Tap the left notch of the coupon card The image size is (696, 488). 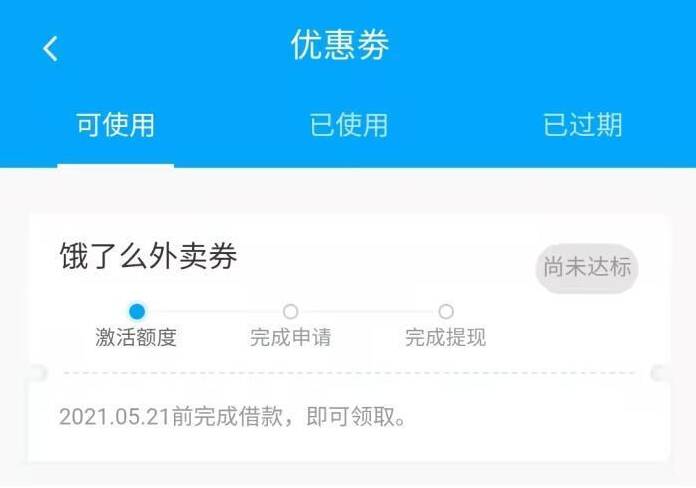pyautogui.click(x=37, y=373)
